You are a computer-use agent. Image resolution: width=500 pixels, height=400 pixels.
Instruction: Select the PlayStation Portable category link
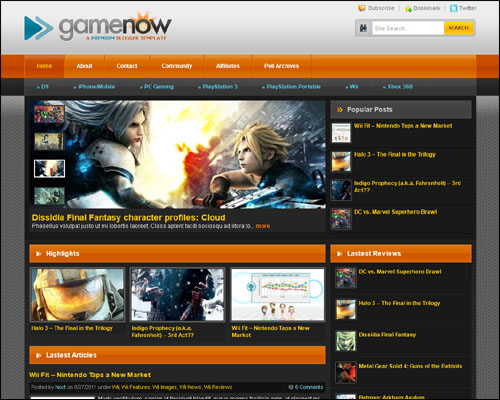[291, 87]
